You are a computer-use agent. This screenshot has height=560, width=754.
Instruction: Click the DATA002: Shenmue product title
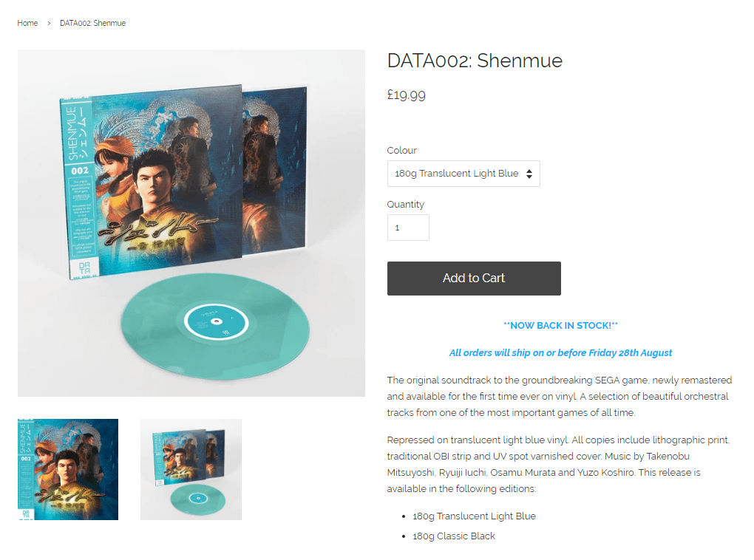[475, 61]
